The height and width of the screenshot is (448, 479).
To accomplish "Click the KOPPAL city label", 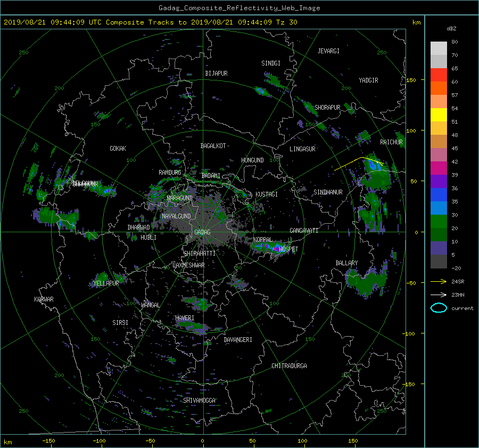I will pos(263,239).
